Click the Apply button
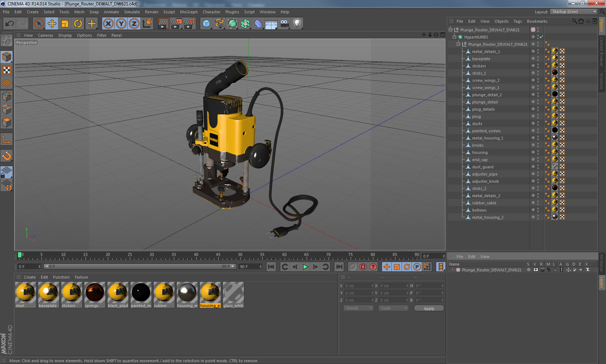This screenshot has height=364, width=606. pyautogui.click(x=429, y=308)
